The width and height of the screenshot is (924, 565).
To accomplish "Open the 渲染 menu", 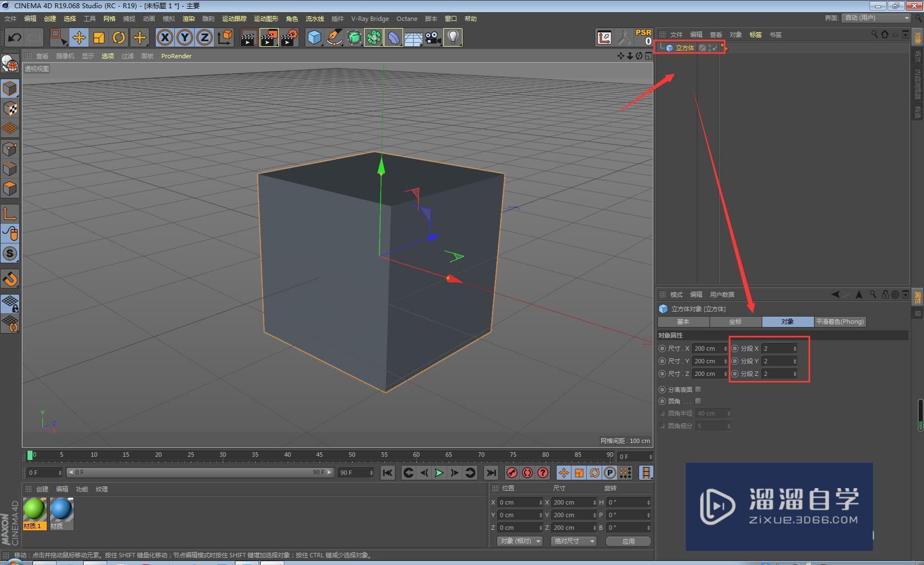I will [x=188, y=18].
